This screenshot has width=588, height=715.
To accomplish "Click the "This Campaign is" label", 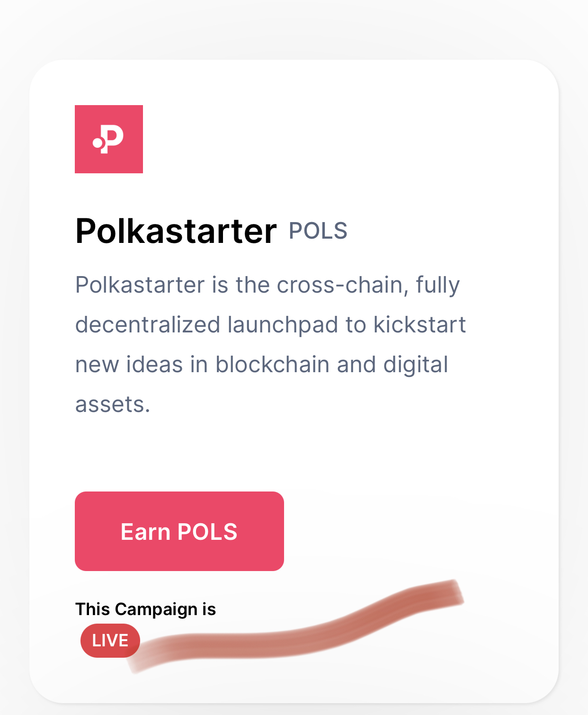I will [x=145, y=609].
